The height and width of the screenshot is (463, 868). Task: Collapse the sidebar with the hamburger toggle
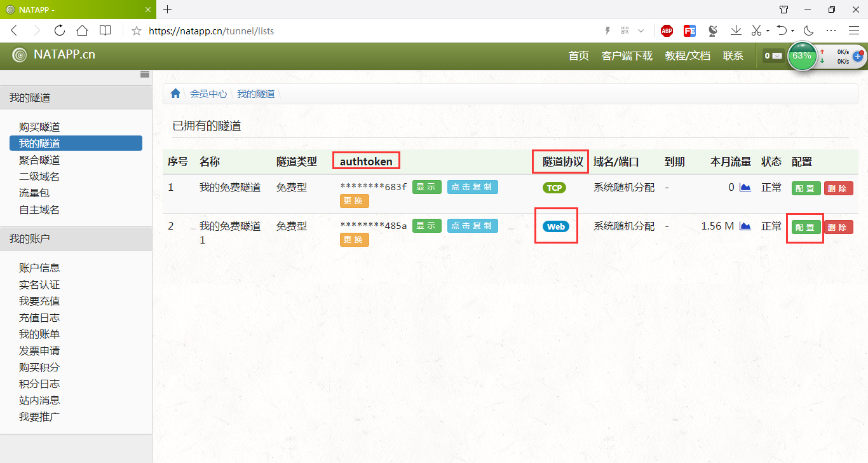(x=144, y=75)
